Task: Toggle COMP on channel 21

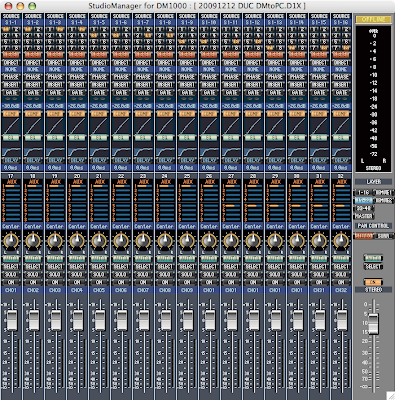Action: (x=99, y=114)
